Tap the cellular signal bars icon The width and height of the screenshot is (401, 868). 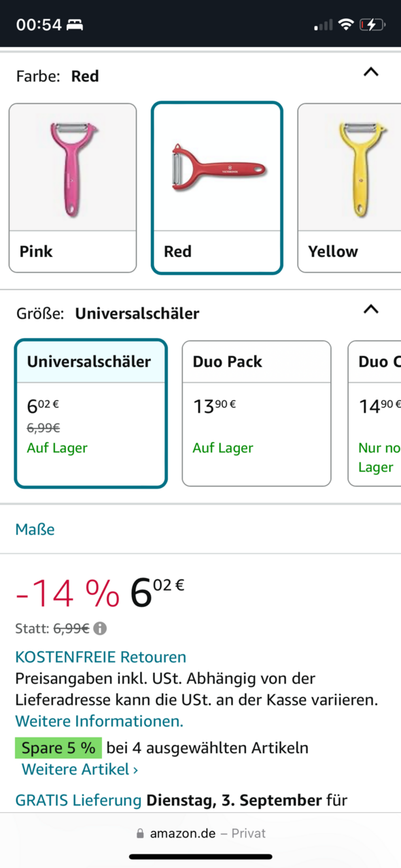pyautogui.click(x=323, y=25)
